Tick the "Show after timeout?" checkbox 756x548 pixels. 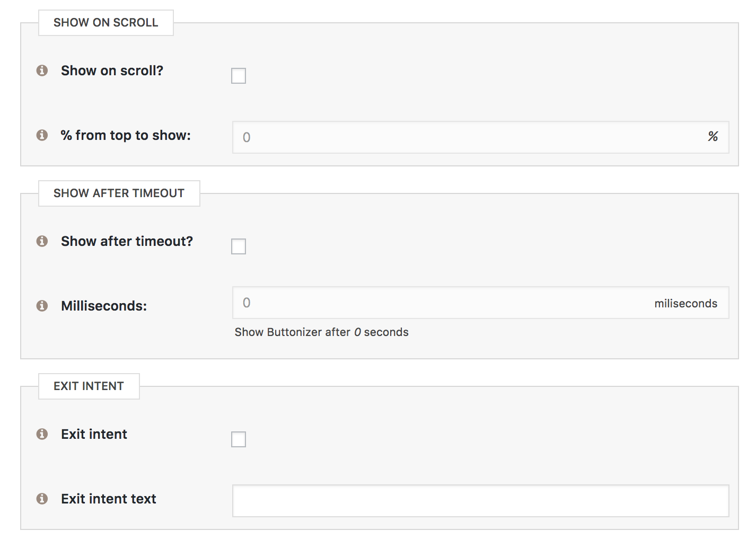click(x=239, y=246)
